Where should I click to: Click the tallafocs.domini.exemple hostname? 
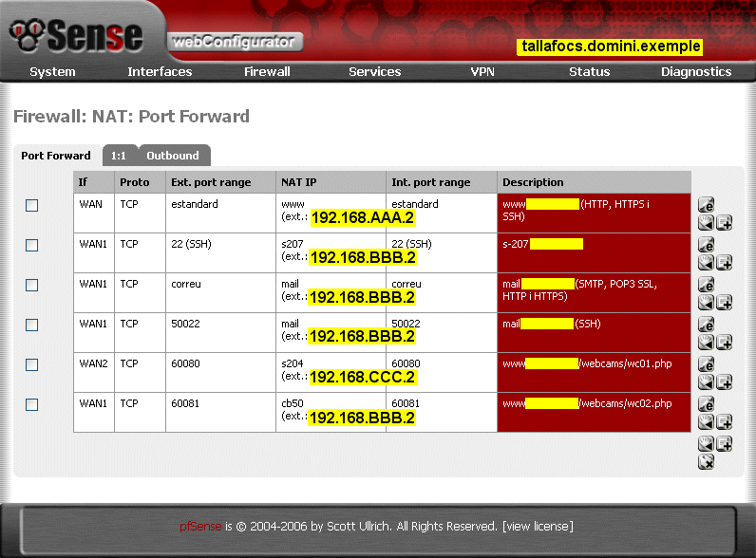(x=610, y=46)
